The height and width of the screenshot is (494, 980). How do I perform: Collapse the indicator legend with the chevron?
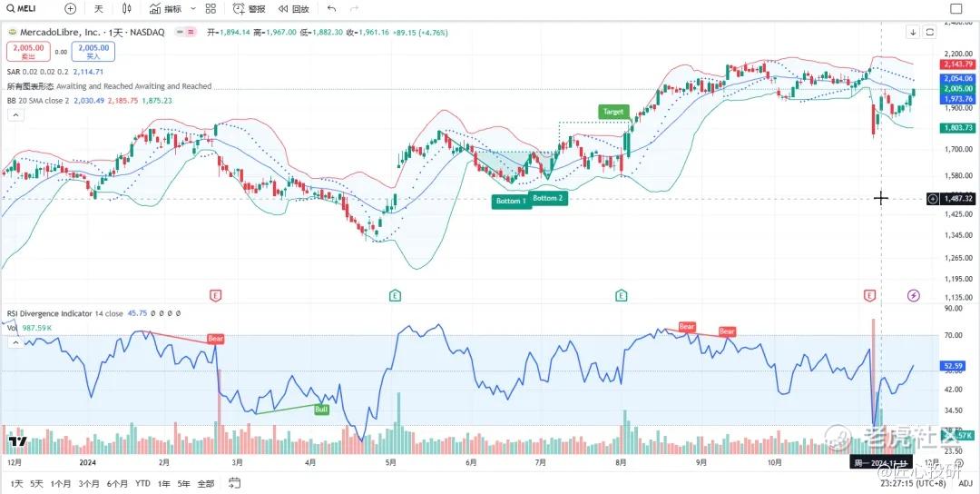(15, 114)
